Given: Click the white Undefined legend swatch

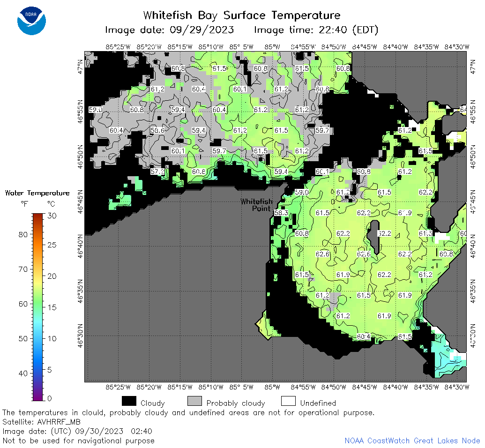Looking at the screenshot, I should point(288,401).
